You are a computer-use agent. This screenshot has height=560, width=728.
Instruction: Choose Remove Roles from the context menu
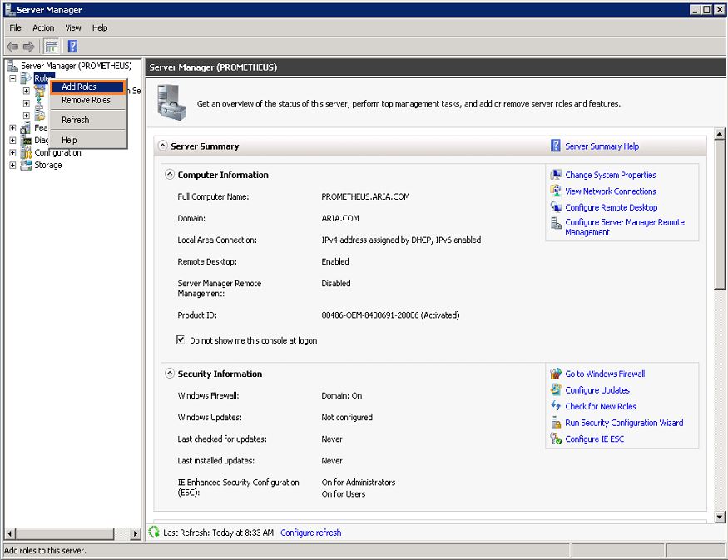(87, 100)
